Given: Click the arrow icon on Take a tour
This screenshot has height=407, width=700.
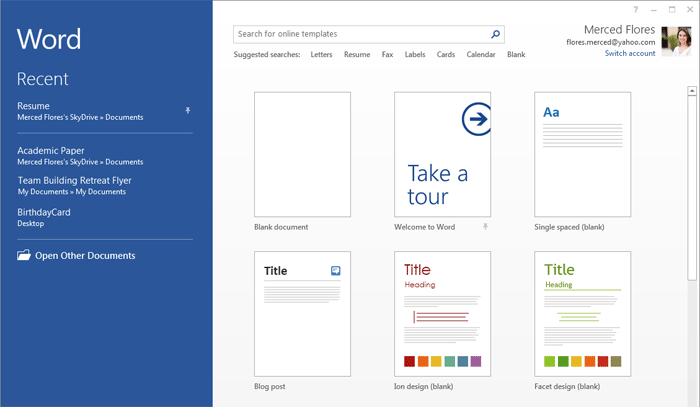Looking at the screenshot, I should (x=476, y=120).
